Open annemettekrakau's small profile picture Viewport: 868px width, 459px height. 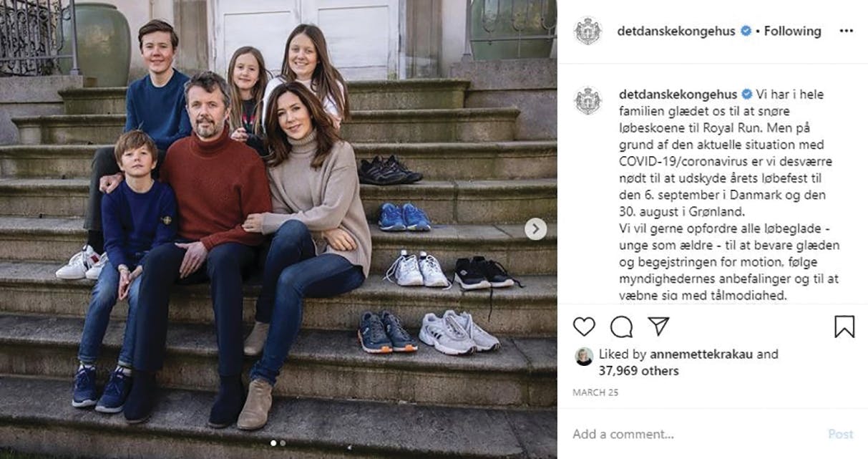[x=584, y=357]
